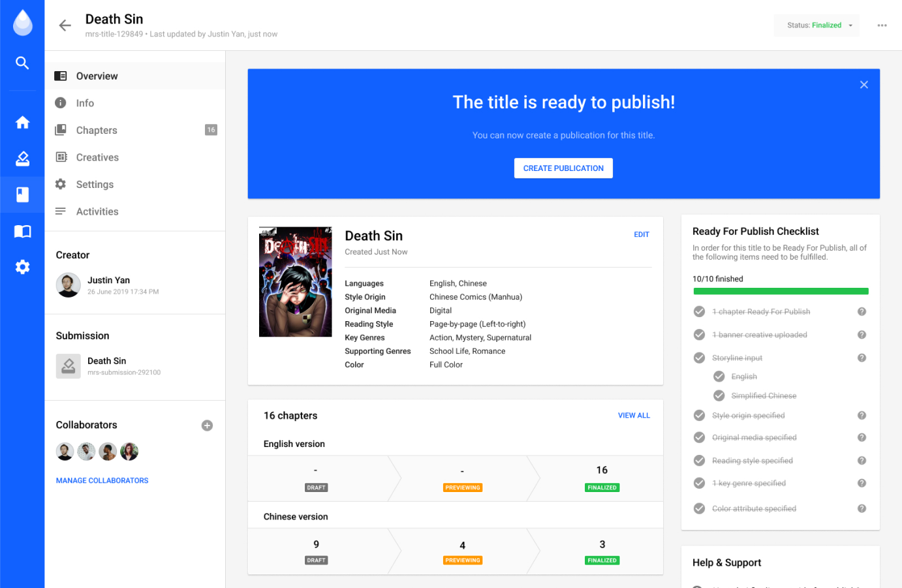Screen dimensions: 902x588
Task: Click the Manage Collaborators link
Action: [x=102, y=480]
